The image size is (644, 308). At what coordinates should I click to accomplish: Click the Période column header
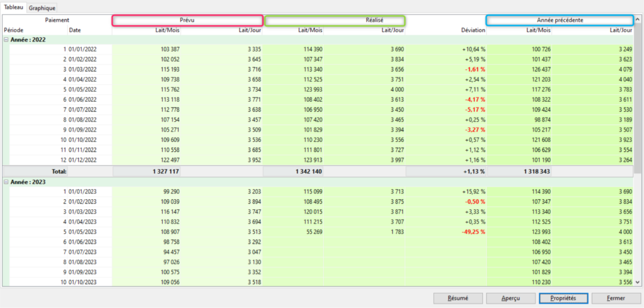13,30
